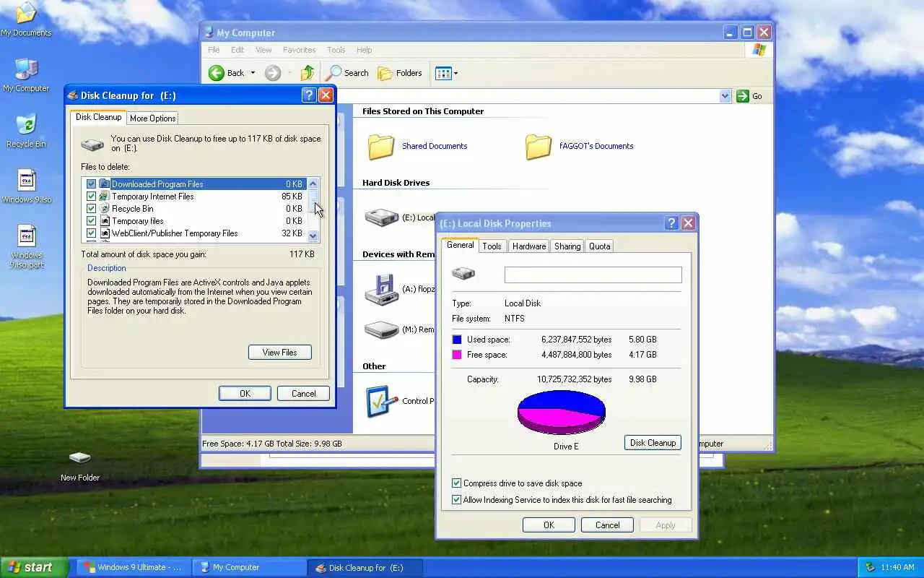Viewport: 924px width, 578px height.
Task: Click the files list scroll up arrow
Action: click(x=313, y=184)
